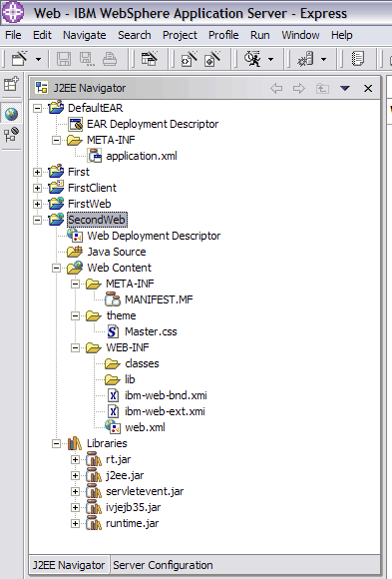Open the Edit menu
The image size is (392, 579).
[x=42, y=35]
